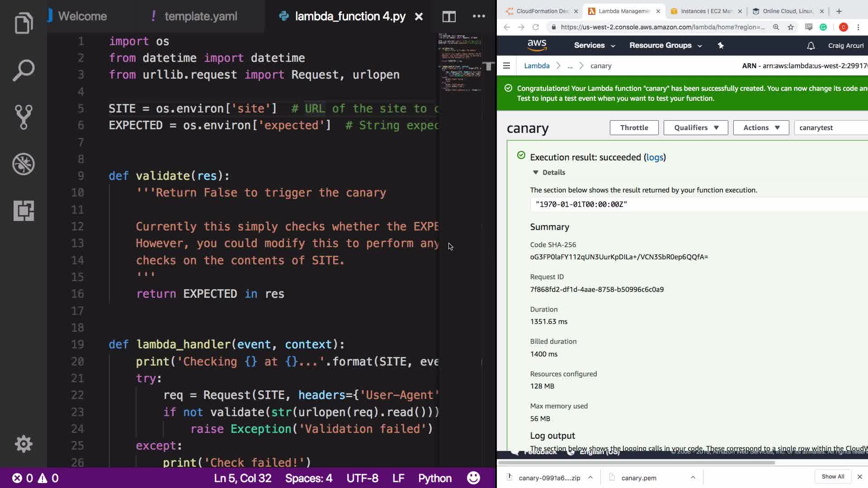868x488 pixels.
Task: Open the Actions dropdown menu
Action: (x=761, y=128)
